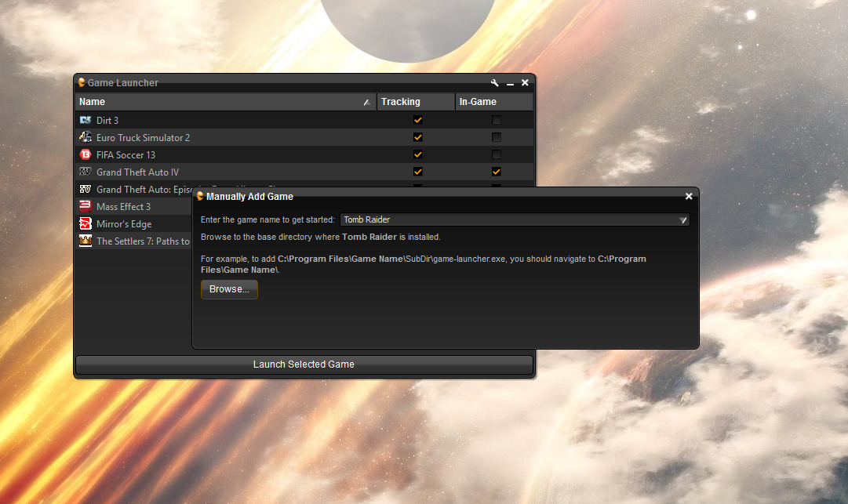The height and width of the screenshot is (504, 848).
Task: Toggle Tracking for FIFA Soccer 13
Action: click(x=417, y=154)
